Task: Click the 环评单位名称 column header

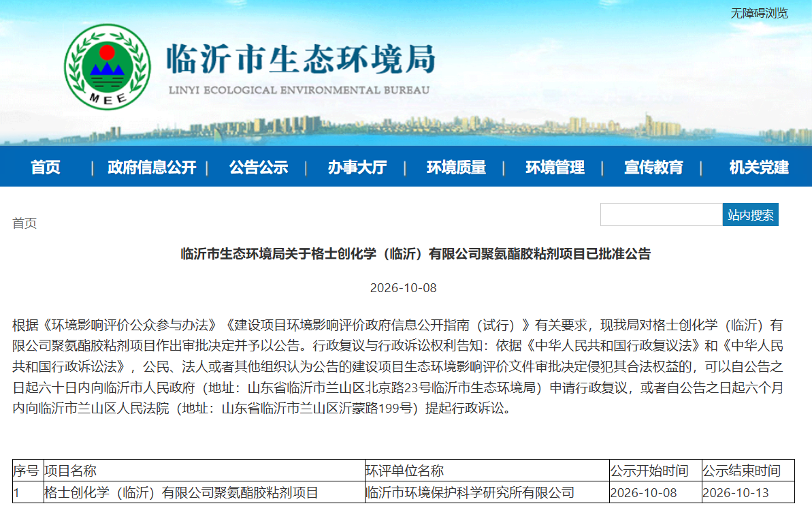Action: 487,471
